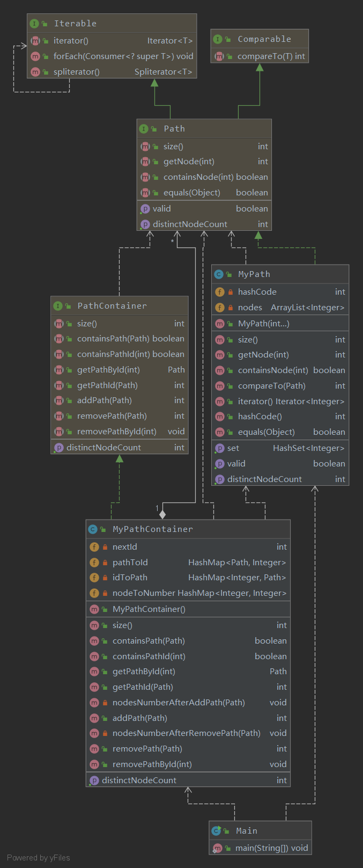Viewport: 363px width, 868px height.
Task: Click the interface icon beside PathContainer
Action: click(58, 306)
